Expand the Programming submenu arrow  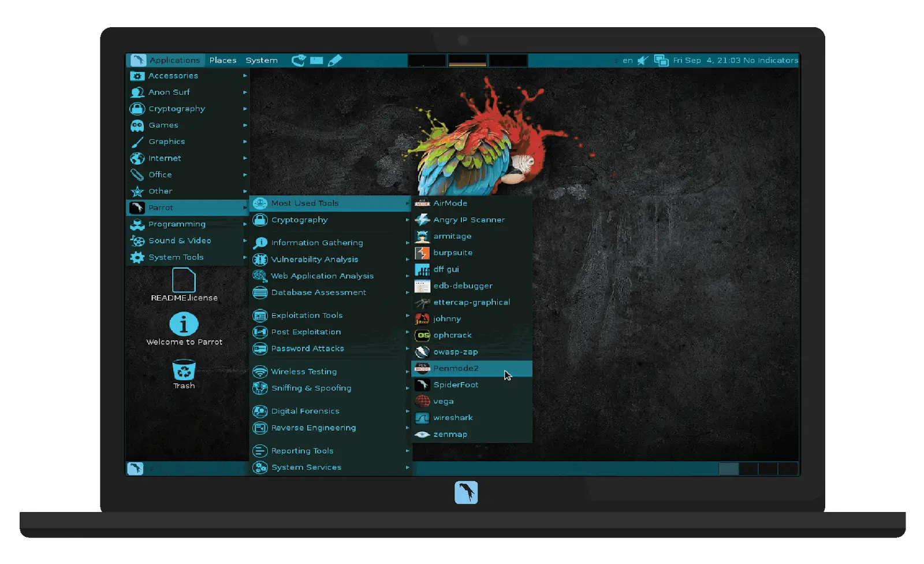(245, 224)
